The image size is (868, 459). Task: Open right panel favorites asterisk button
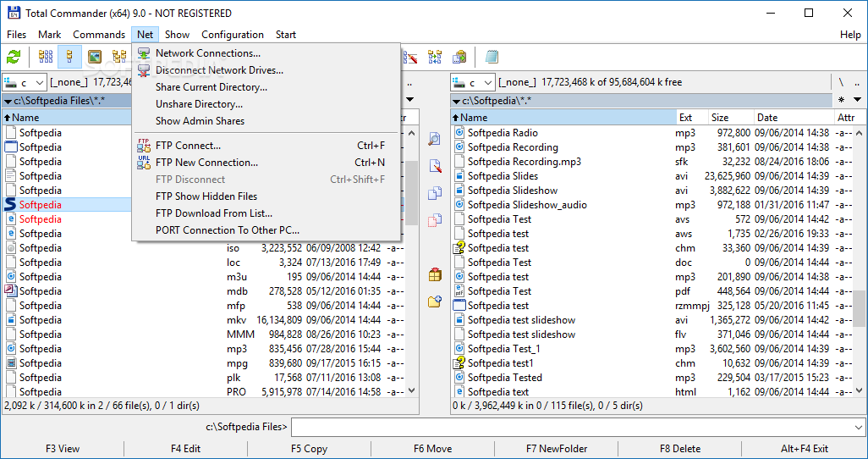pyautogui.click(x=842, y=100)
